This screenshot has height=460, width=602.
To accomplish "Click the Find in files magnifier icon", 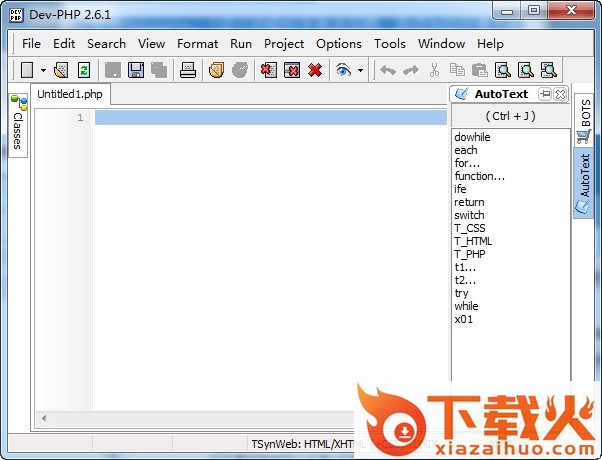I will (x=549, y=70).
